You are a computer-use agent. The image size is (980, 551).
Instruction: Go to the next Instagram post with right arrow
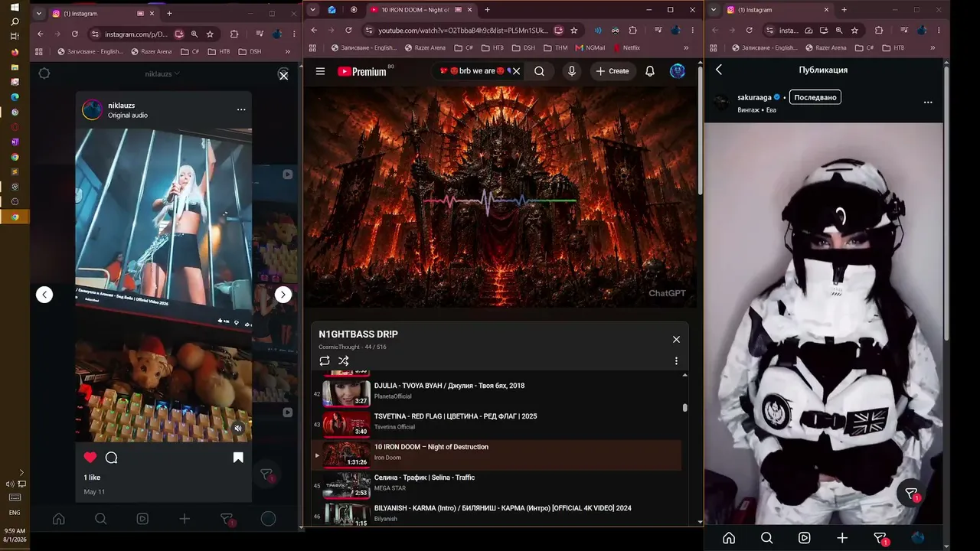coord(283,295)
